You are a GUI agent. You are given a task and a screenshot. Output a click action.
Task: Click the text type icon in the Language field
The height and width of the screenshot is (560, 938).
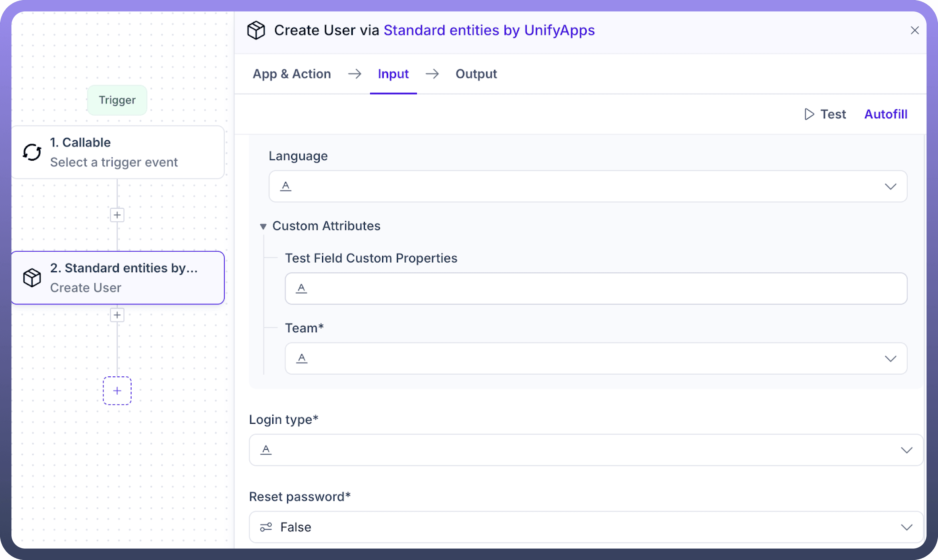coord(286,186)
